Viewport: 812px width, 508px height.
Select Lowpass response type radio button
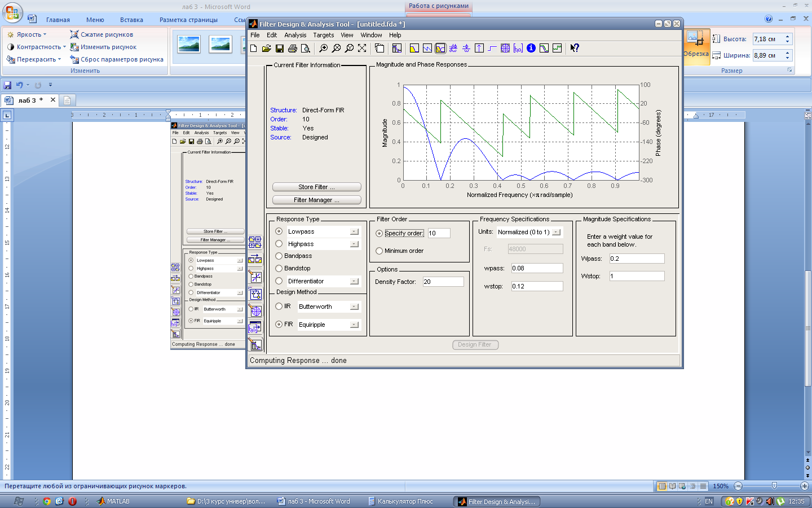tap(279, 231)
